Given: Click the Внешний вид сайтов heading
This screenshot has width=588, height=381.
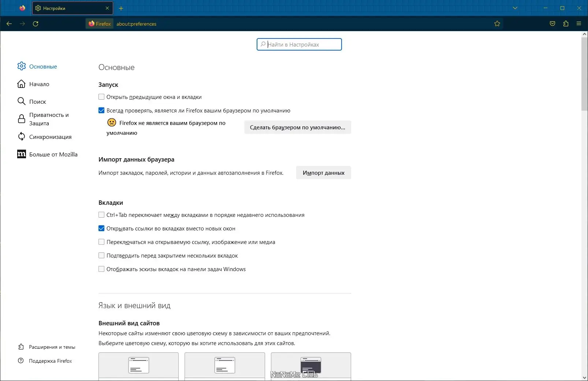Looking at the screenshot, I should [129, 323].
